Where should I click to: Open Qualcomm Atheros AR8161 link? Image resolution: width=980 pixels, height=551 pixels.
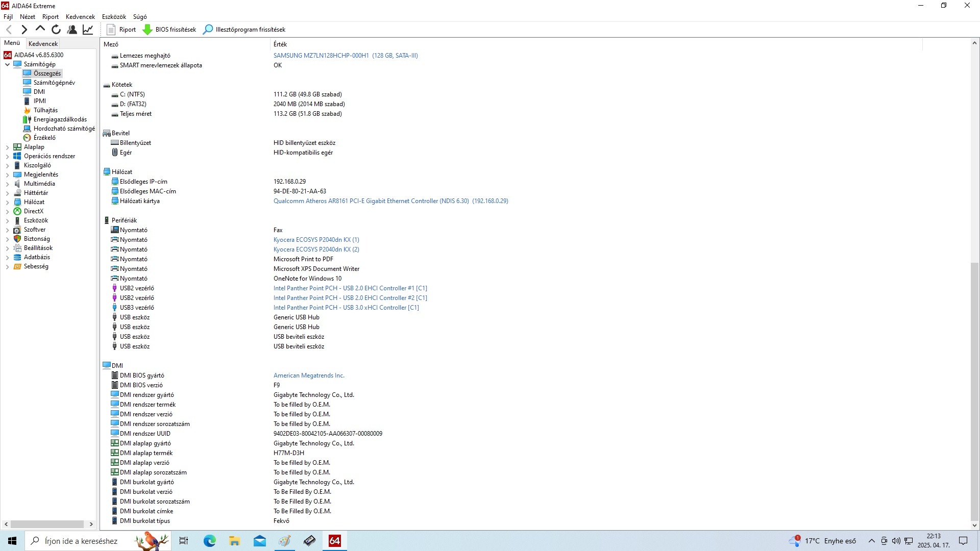click(390, 201)
